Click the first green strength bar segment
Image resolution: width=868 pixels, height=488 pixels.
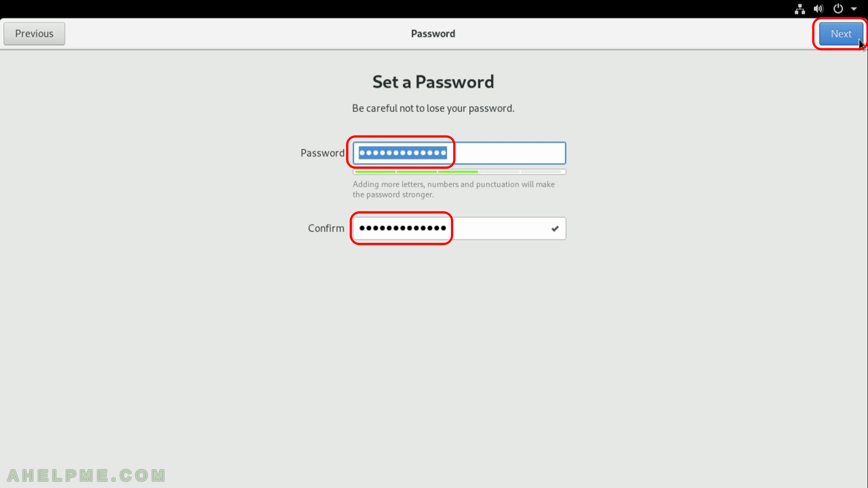click(375, 172)
